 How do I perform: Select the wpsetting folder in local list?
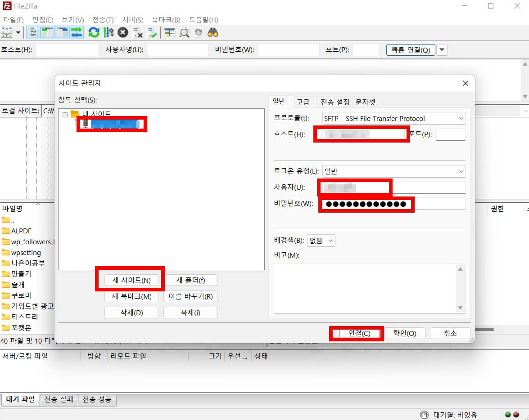point(26,252)
